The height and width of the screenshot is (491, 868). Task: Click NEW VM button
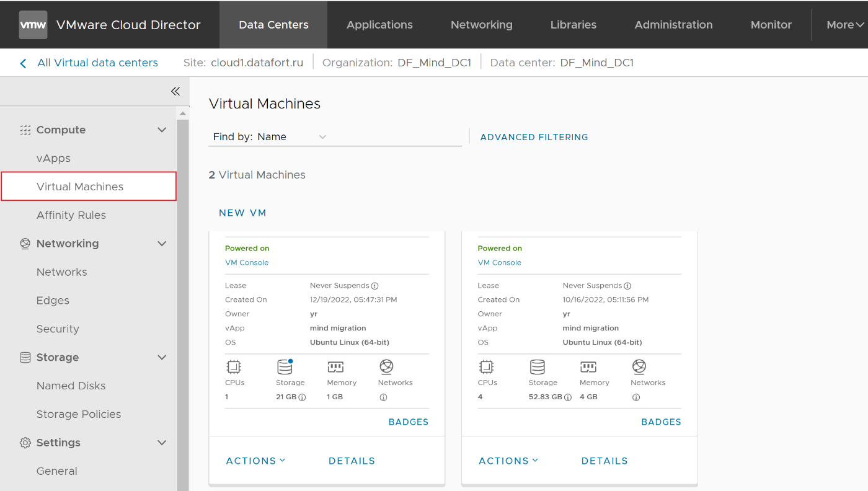(242, 213)
